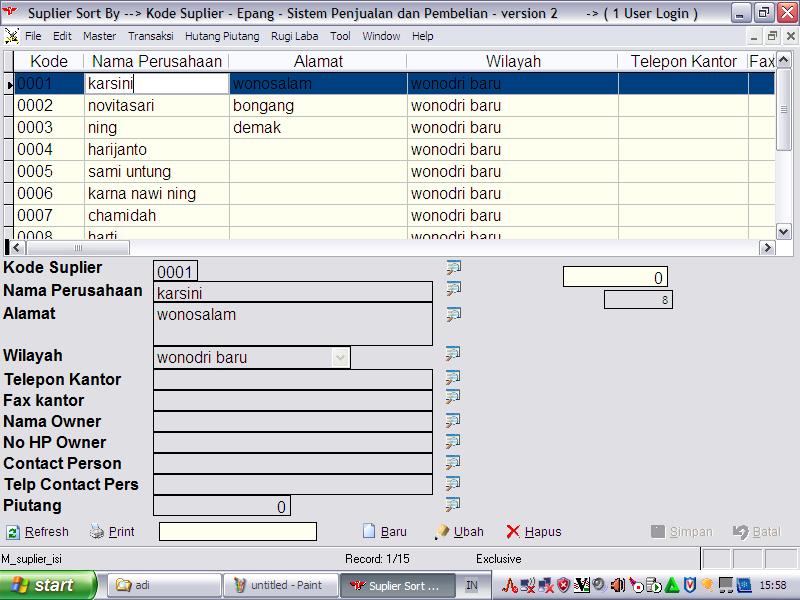Click the Wilayah column header
This screenshot has height=600, width=800.
(512, 62)
